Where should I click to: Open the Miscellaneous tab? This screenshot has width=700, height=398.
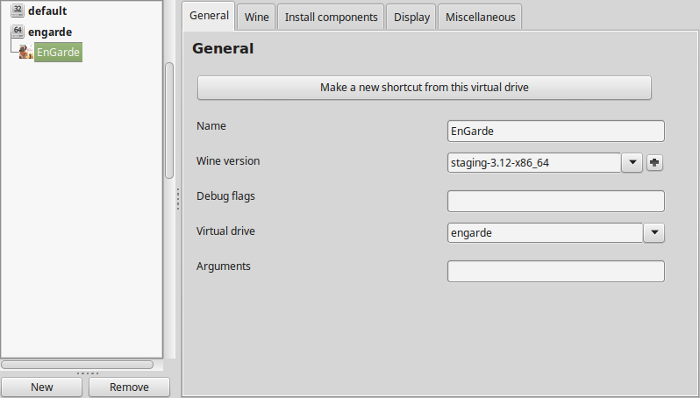480,17
